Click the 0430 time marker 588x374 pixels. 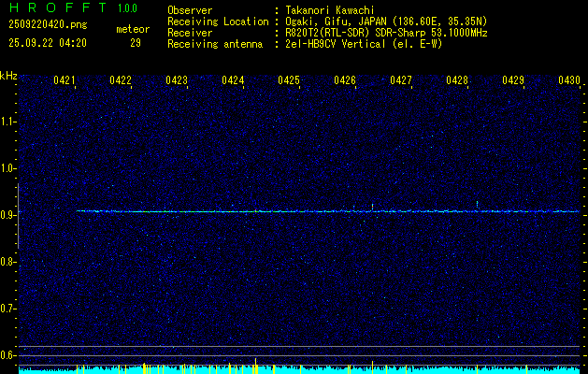point(569,80)
